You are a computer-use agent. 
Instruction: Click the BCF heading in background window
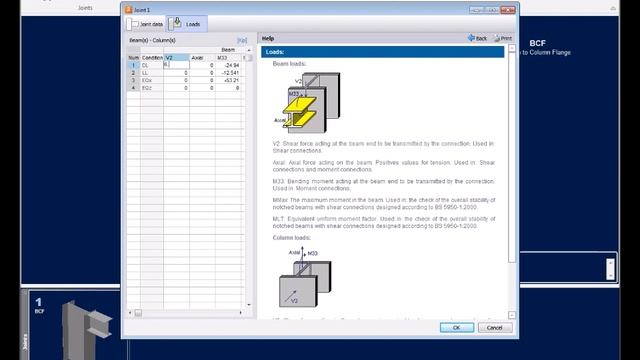click(x=538, y=43)
